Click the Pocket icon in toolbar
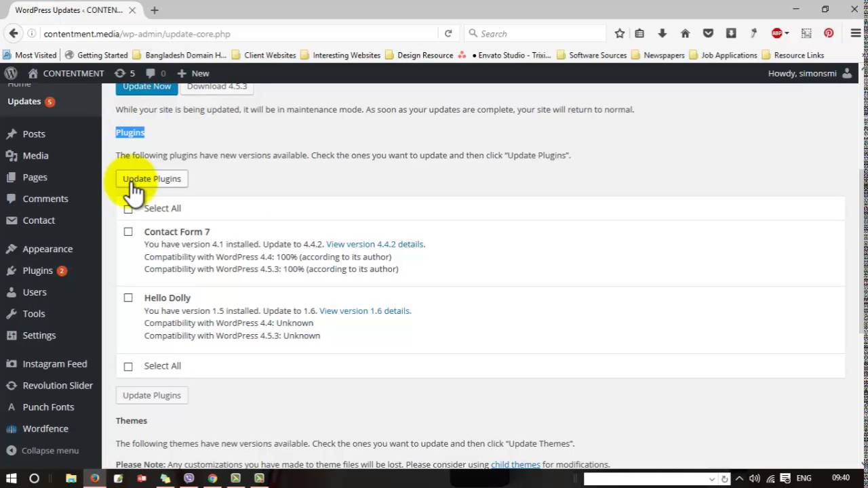Image resolution: width=868 pixels, height=488 pixels. tap(708, 33)
